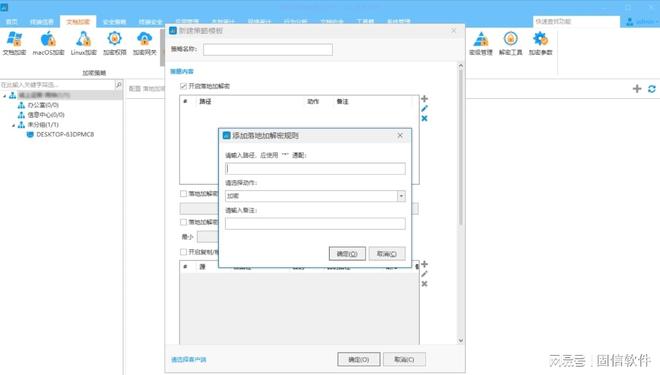This screenshot has height=375, width=660.
Task: Focus the remark input under 请输入备注
Action: pyautogui.click(x=315, y=223)
